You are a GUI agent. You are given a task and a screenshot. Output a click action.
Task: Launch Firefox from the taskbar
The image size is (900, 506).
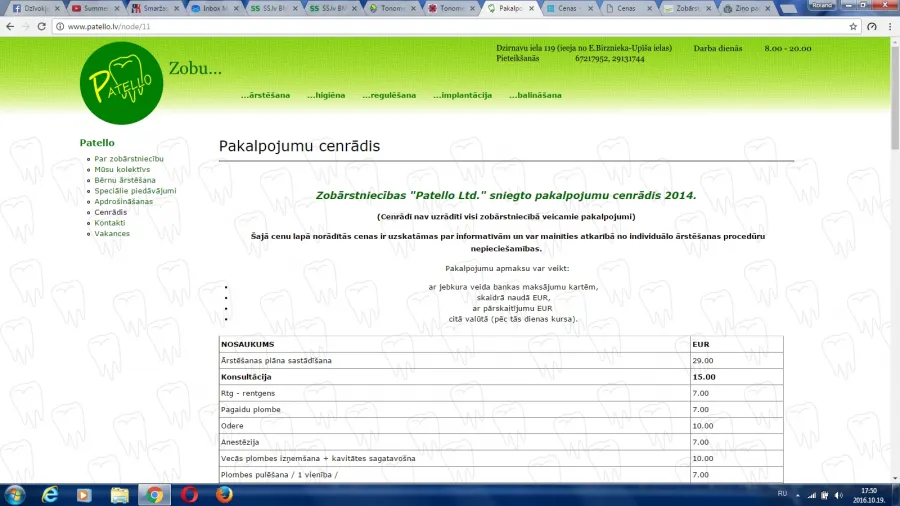[224, 495]
